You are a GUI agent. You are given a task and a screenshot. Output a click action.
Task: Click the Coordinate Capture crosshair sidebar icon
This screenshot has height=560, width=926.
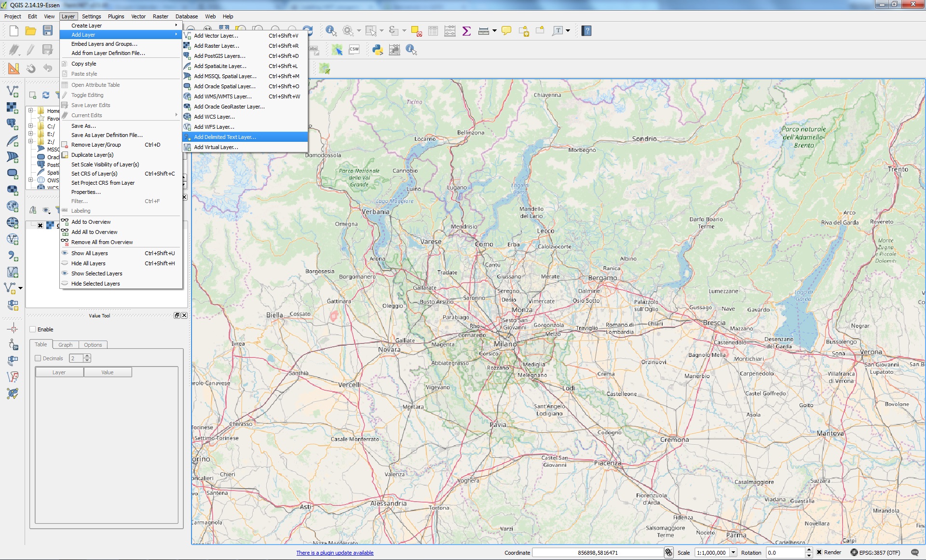click(13, 329)
